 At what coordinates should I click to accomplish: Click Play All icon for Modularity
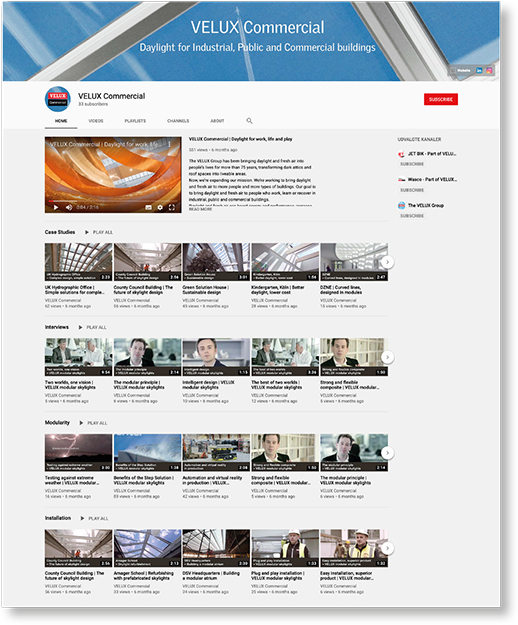[81, 423]
